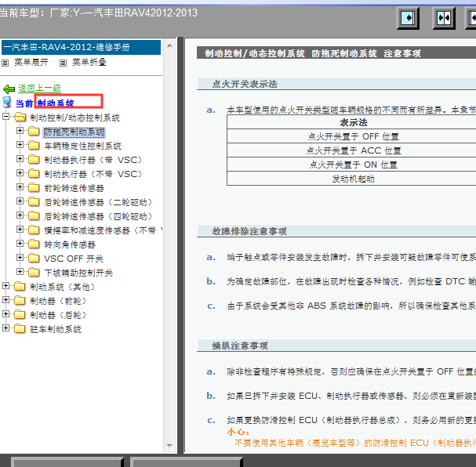The image size is (476, 467).
Task: Expand the 制动器执行器（带 VSC） node
Action: click(x=20, y=158)
